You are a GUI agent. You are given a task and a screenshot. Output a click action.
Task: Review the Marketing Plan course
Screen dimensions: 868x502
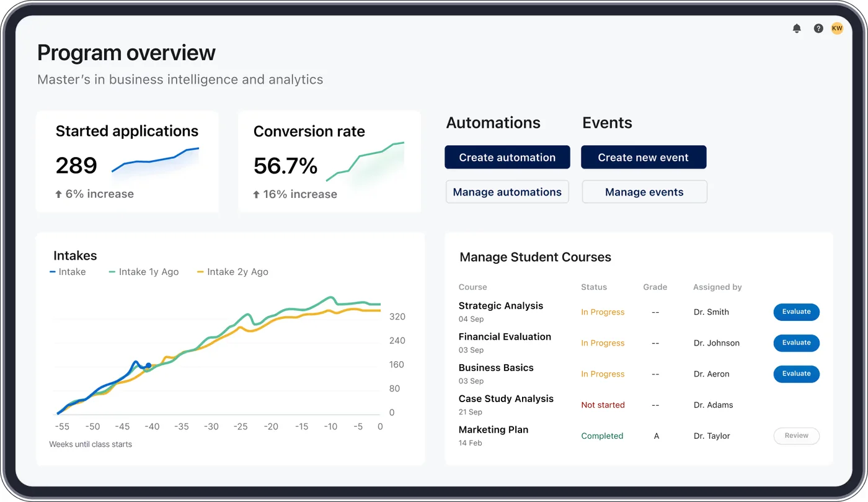tap(796, 436)
